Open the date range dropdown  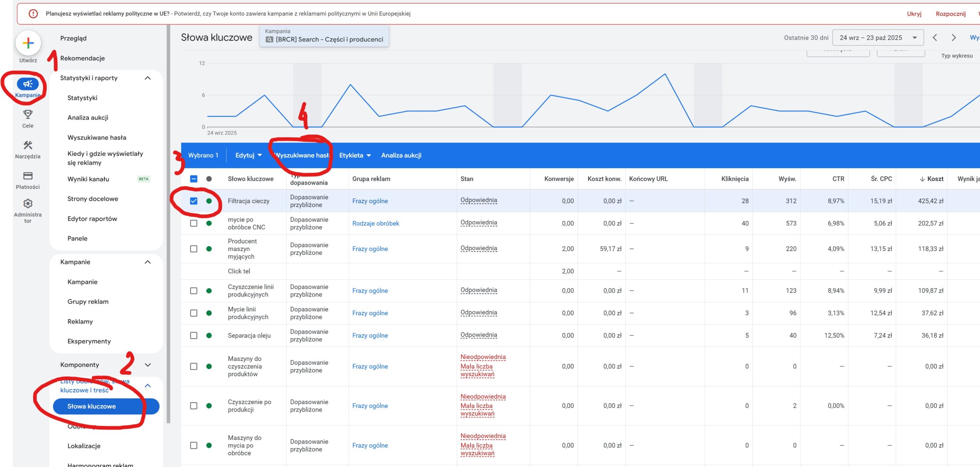(878, 38)
